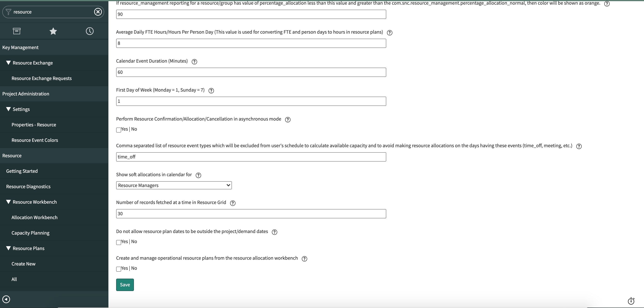Clear the navigator filter text

click(98, 12)
